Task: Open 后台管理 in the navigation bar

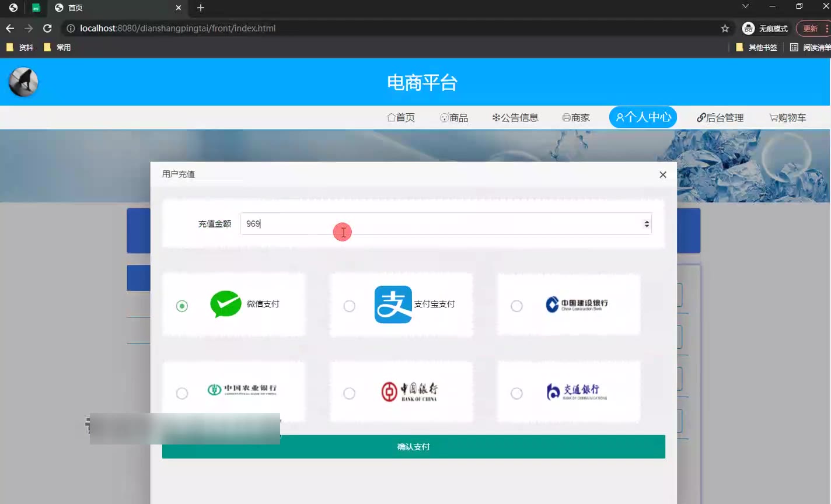Action: point(720,118)
